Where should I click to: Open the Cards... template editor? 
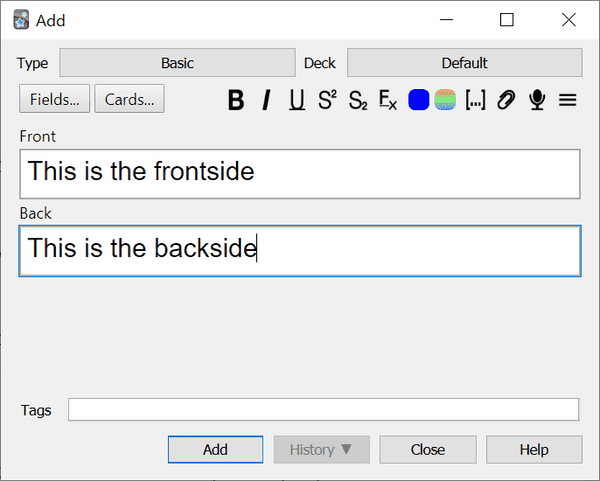[x=130, y=99]
